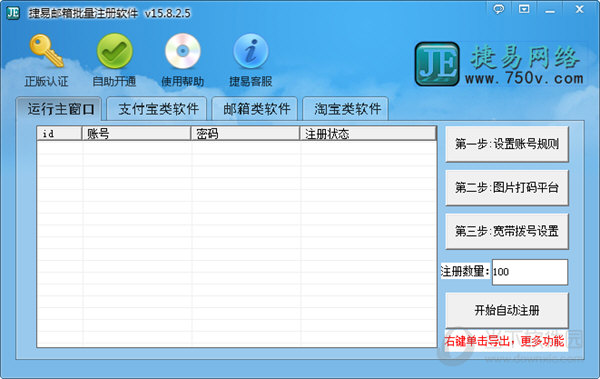Click red text 右键单击导出,更多功能
The height and width of the screenshot is (379, 600).
(x=504, y=341)
